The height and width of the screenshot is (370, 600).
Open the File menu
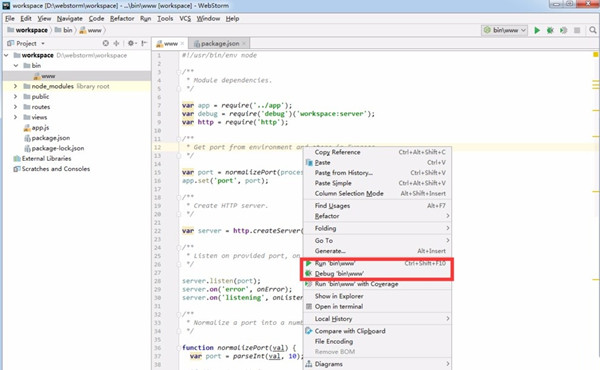(x=10, y=18)
